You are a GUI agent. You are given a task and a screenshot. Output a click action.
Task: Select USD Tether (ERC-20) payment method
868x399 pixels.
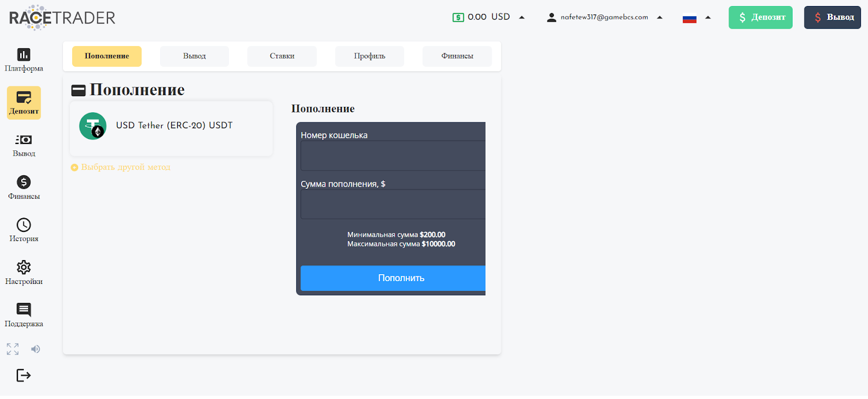click(x=171, y=128)
